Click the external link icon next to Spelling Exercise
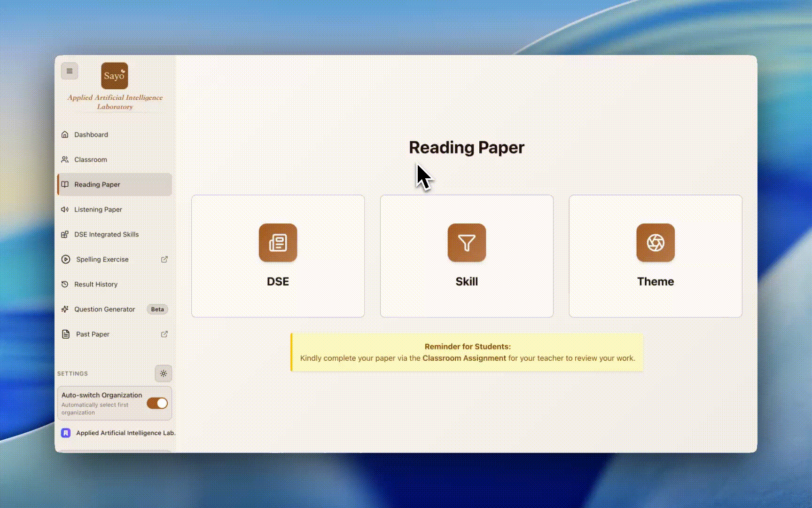Screen dimensions: 812x508 164,259
